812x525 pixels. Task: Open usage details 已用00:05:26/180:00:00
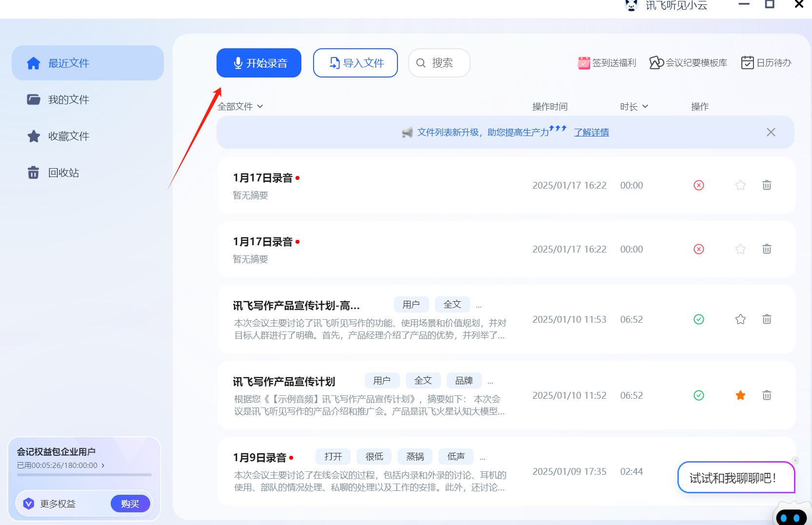click(61, 466)
